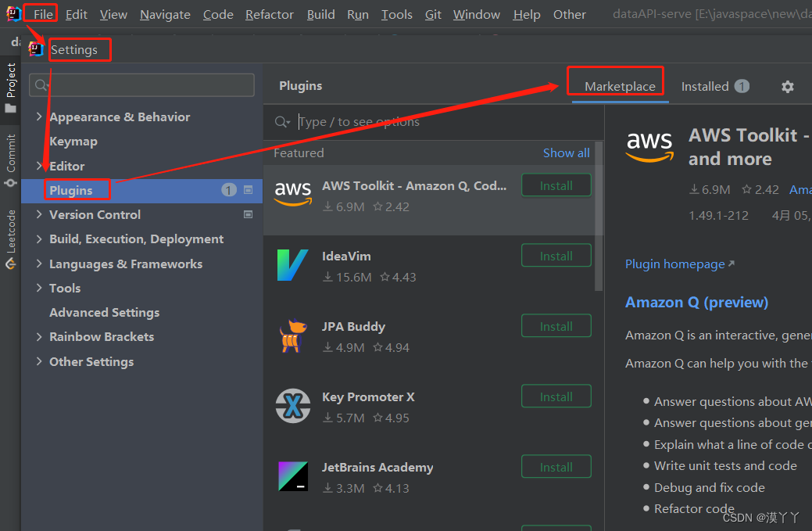The width and height of the screenshot is (812, 531).
Task: Open the File menu
Action: pyautogui.click(x=43, y=15)
